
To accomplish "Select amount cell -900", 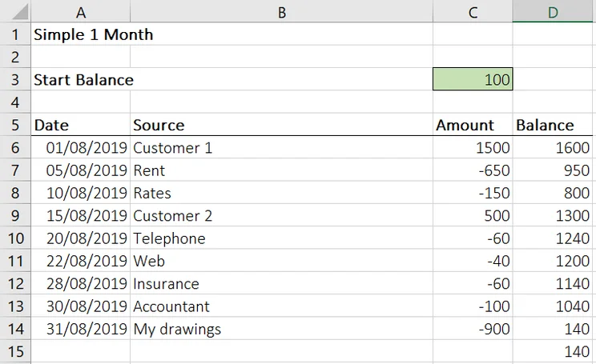I will click(x=473, y=328).
